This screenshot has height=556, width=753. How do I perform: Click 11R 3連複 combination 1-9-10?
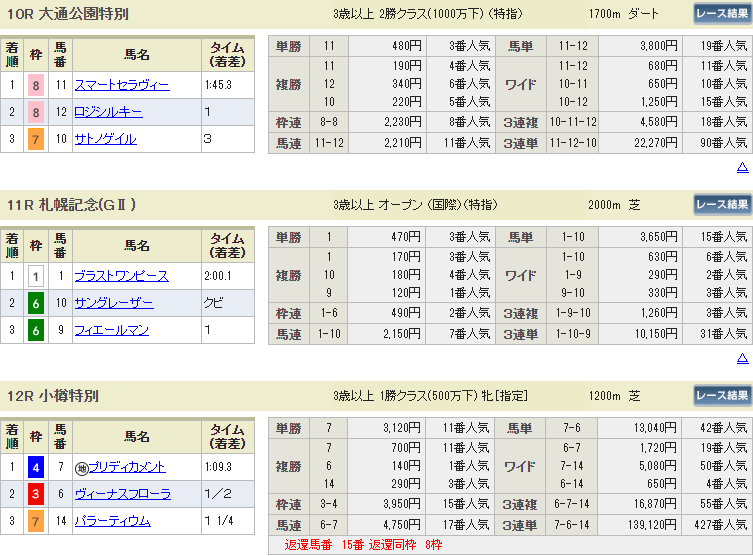tap(573, 314)
